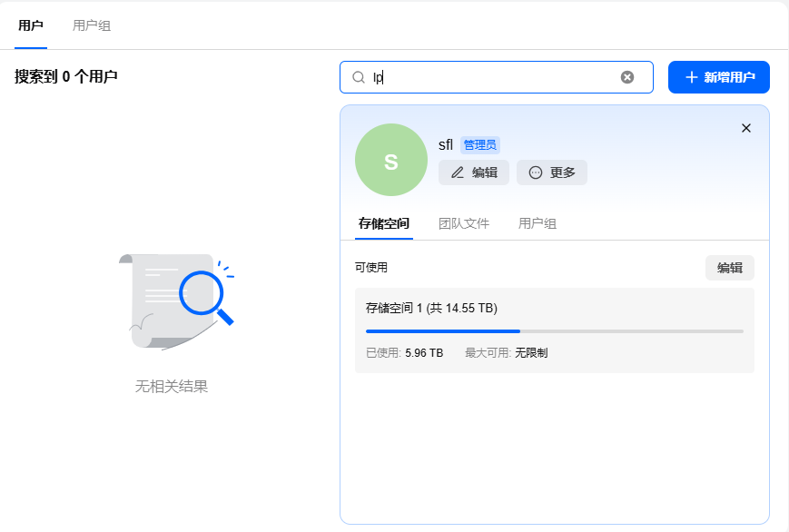Image resolution: width=789 pixels, height=532 pixels.
Task: Click the 可使用 label
Action: 371,268
